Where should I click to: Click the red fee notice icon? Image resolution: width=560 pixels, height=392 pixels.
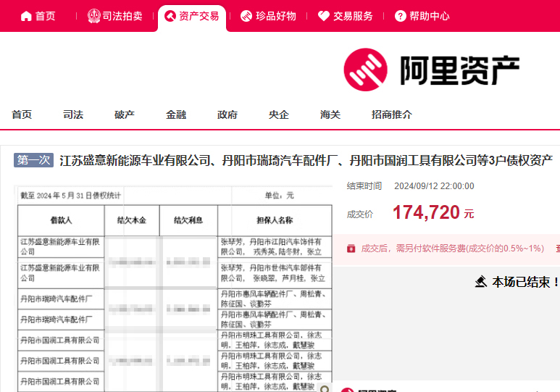point(351,249)
